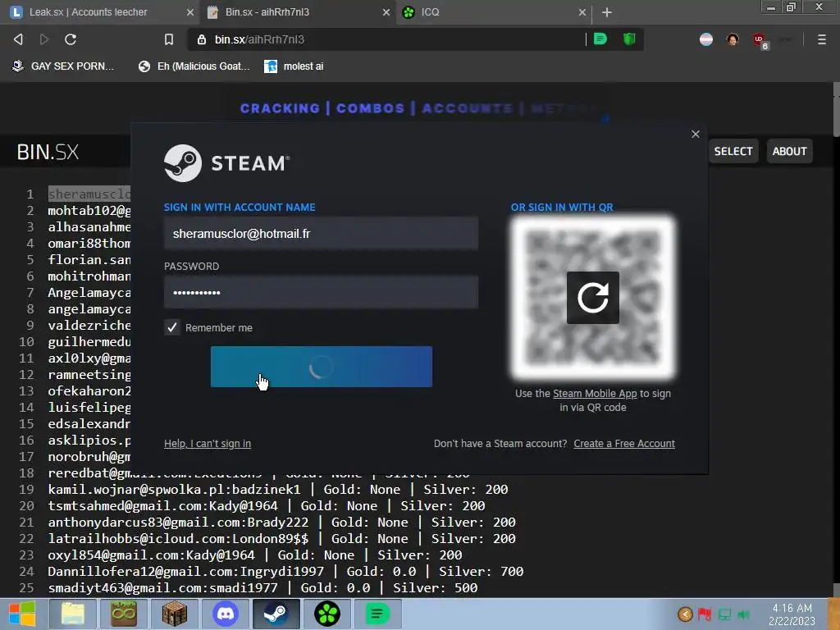Close the Steam sign-in dialog
This screenshot has height=630, width=840.
[695, 134]
